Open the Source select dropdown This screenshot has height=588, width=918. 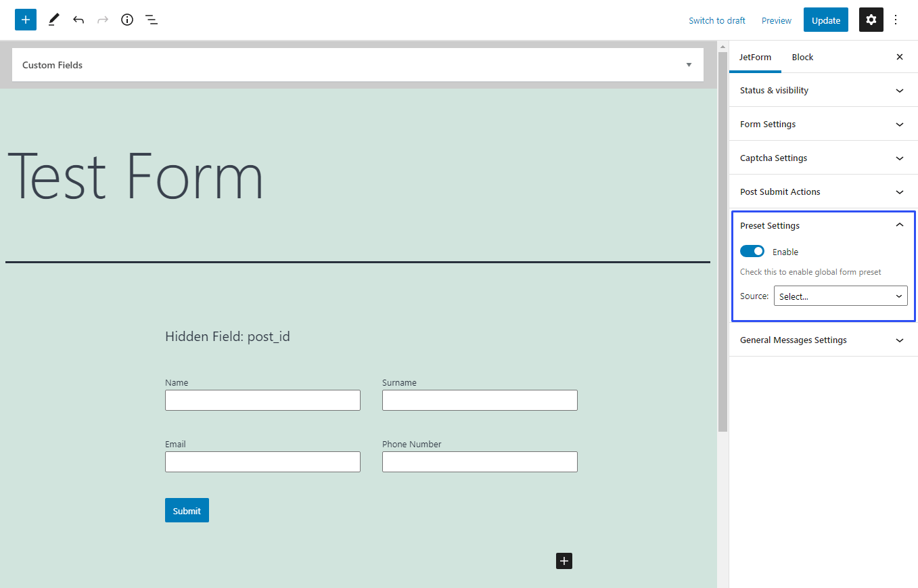click(840, 296)
